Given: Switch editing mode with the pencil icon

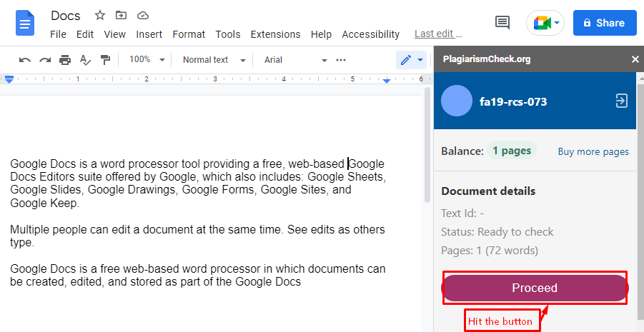Looking at the screenshot, I should click(x=406, y=60).
